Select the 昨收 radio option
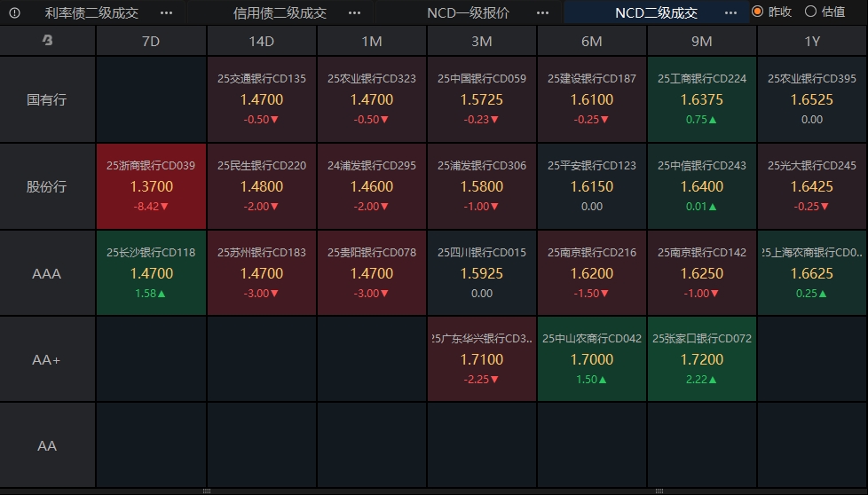 (x=757, y=12)
